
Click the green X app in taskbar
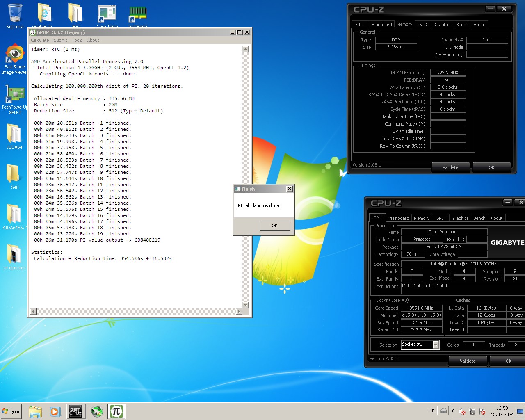(97, 411)
